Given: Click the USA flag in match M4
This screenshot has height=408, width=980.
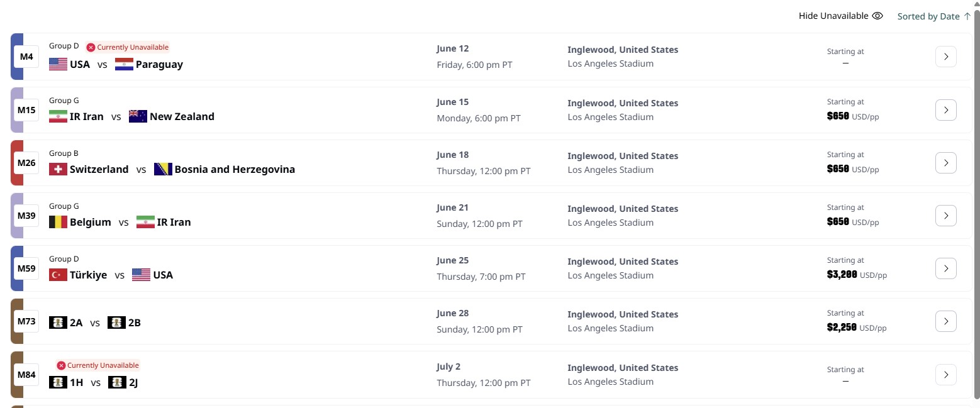Looking at the screenshot, I should pyautogui.click(x=58, y=64).
